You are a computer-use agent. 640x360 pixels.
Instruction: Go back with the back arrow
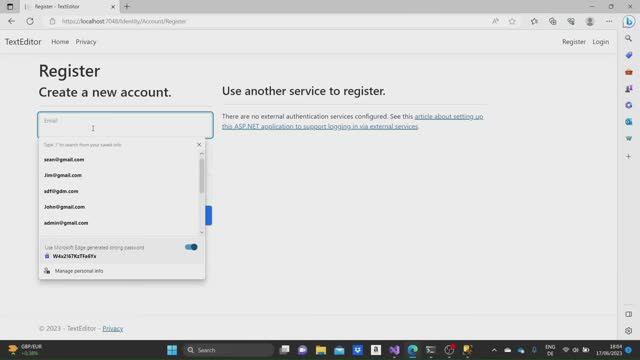pyautogui.click(x=11, y=21)
